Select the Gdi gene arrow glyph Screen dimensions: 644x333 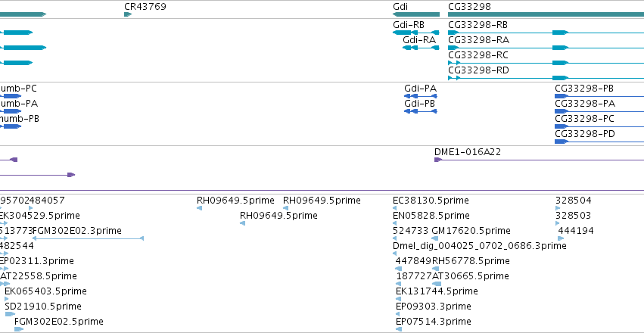click(x=416, y=14)
